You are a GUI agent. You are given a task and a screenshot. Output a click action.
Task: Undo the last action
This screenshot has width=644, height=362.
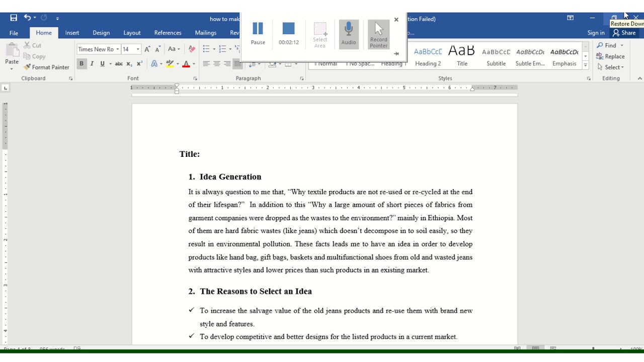pyautogui.click(x=27, y=18)
